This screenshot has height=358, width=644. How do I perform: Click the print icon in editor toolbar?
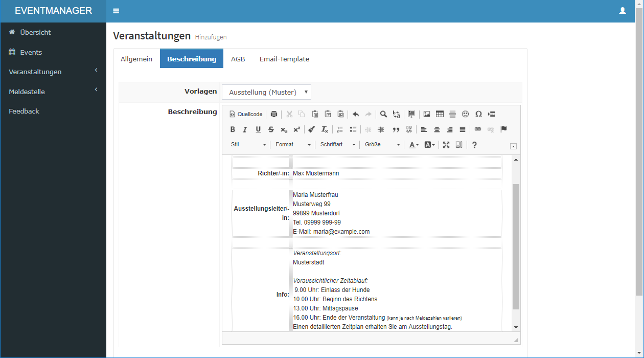[x=274, y=114]
